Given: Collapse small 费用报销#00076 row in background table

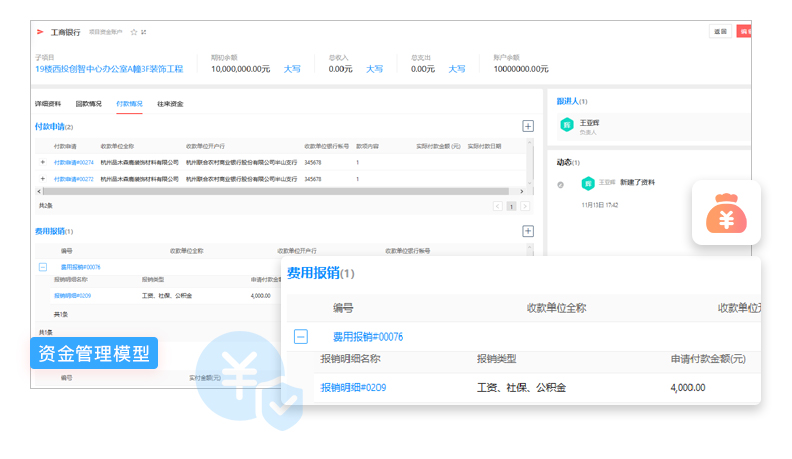Looking at the screenshot, I should [43, 267].
